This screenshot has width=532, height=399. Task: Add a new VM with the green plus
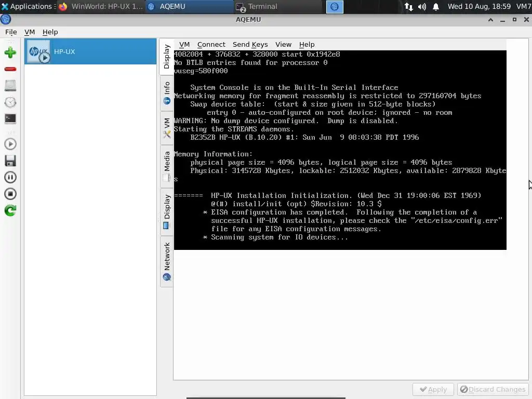click(10, 52)
